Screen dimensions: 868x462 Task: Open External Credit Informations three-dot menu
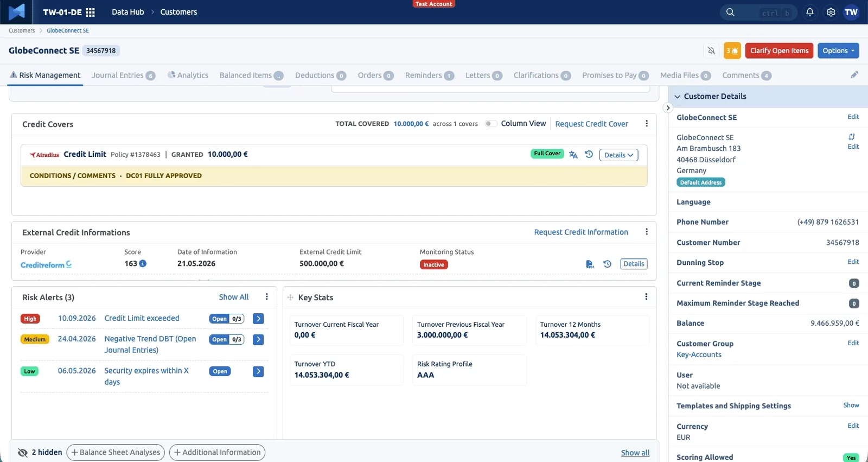pyautogui.click(x=646, y=232)
